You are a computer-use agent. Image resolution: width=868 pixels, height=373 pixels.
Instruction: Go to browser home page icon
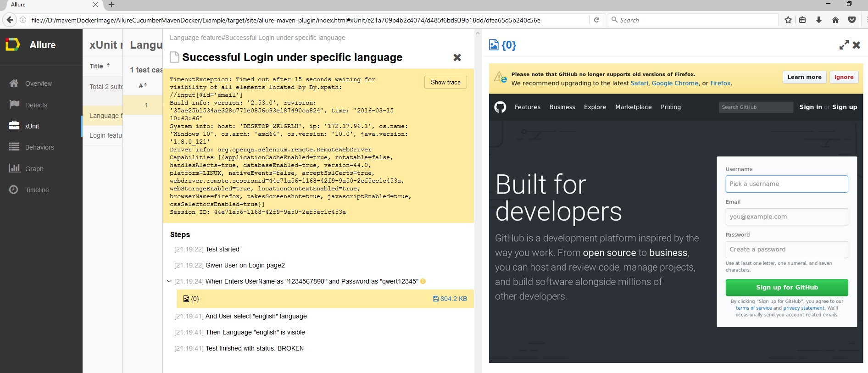tap(835, 20)
